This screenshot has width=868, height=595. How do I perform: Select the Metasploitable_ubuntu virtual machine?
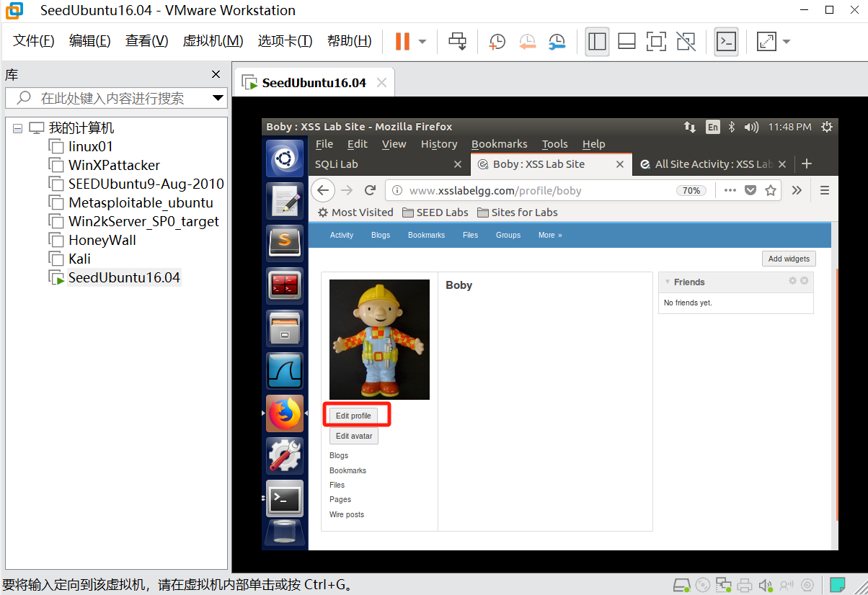[x=141, y=202]
